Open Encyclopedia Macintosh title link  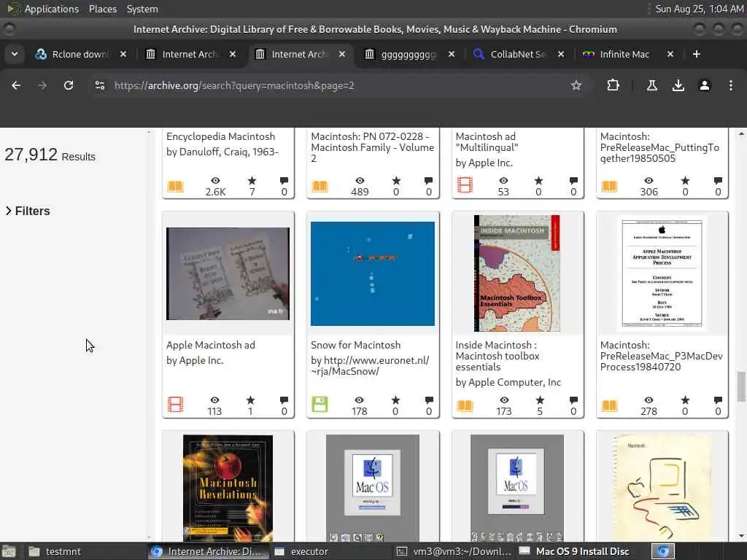(x=220, y=136)
